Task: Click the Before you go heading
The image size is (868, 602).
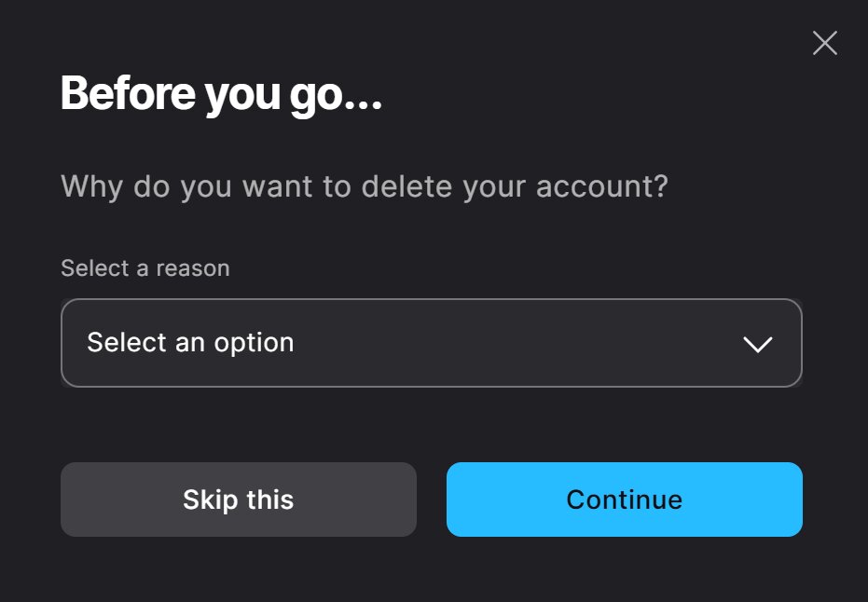Action: coord(221,94)
